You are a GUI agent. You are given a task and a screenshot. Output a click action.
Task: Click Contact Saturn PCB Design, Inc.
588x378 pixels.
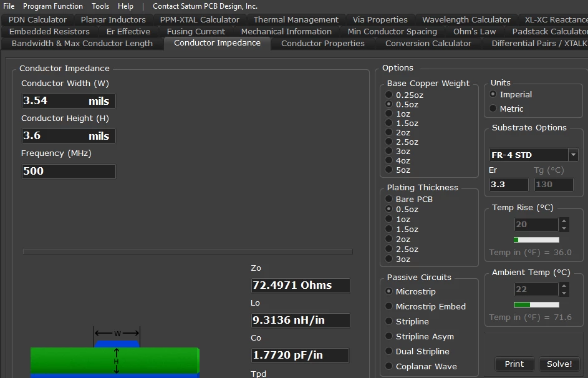click(205, 6)
